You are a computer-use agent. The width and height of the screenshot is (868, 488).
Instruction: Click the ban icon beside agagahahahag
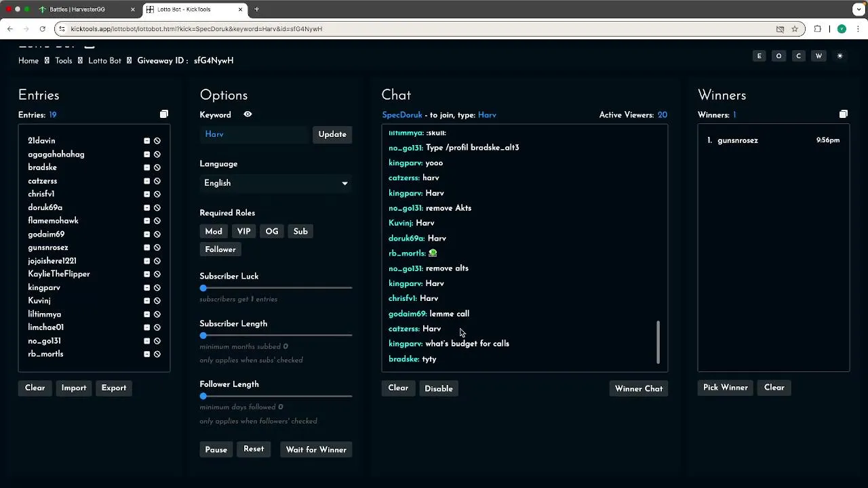[x=157, y=155]
